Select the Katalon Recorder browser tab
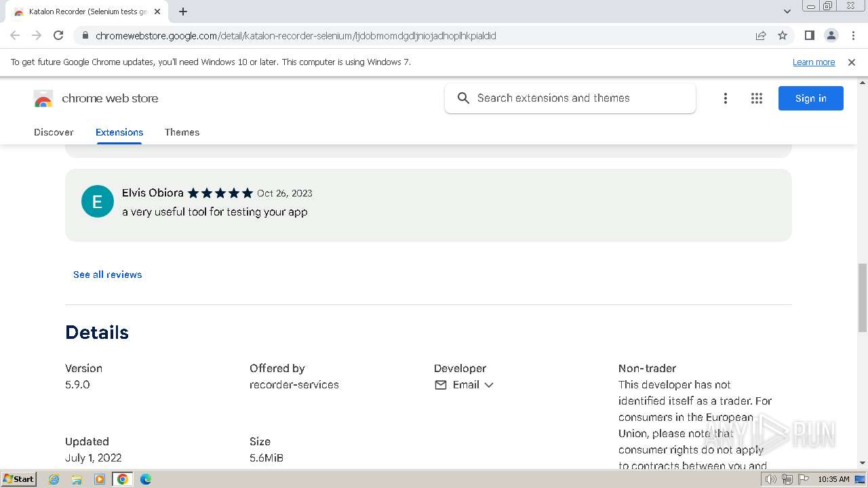 coord(87,12)
